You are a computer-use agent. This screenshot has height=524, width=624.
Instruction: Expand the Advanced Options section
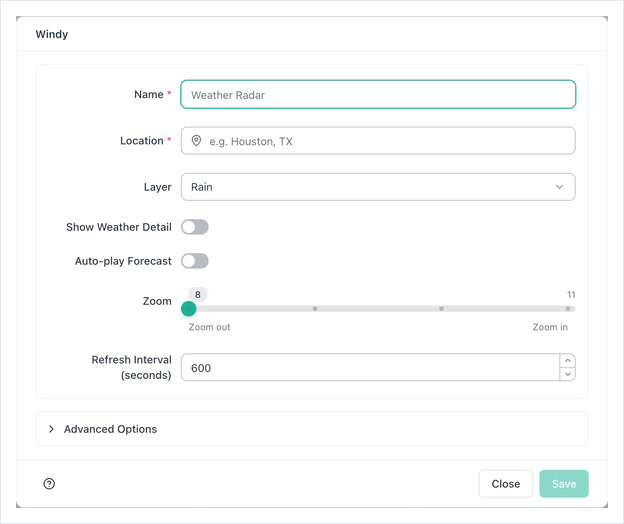pos(312,429)
